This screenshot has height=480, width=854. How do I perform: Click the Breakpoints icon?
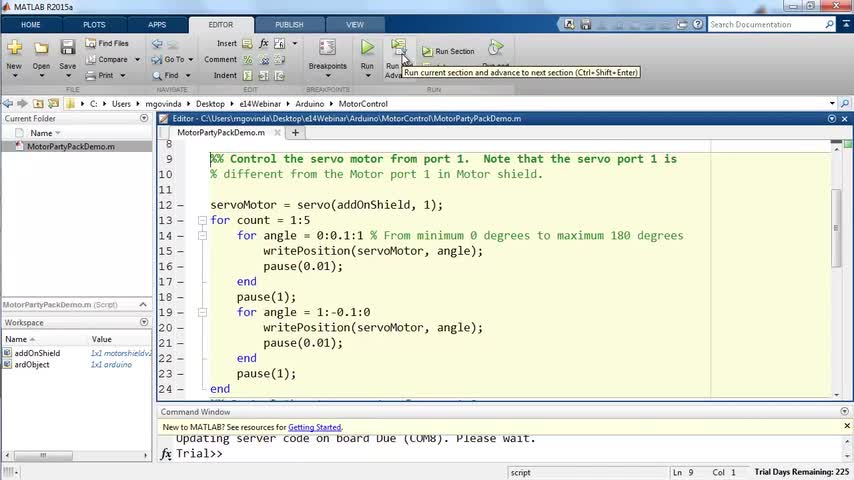click(x=327, y=48)
